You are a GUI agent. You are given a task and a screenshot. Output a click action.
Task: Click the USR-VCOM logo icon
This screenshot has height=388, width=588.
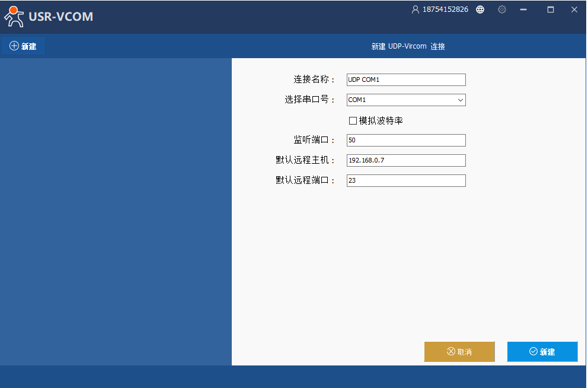14,16
